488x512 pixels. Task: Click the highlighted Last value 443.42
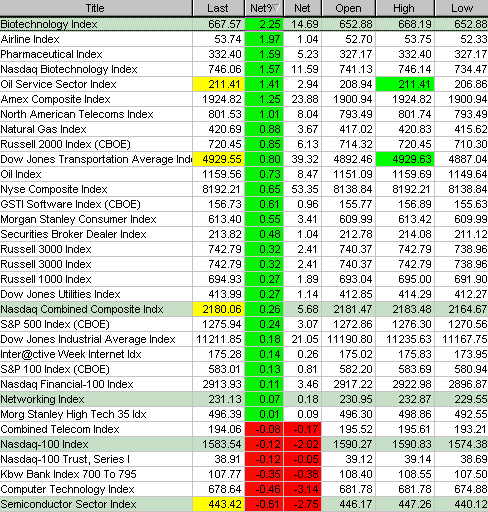(219, 504)
